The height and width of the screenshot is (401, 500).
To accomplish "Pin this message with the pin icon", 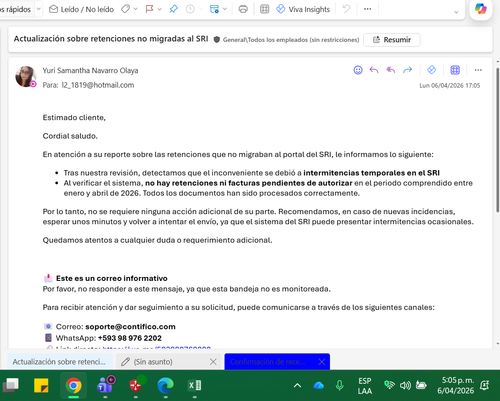I will point(174,9).
